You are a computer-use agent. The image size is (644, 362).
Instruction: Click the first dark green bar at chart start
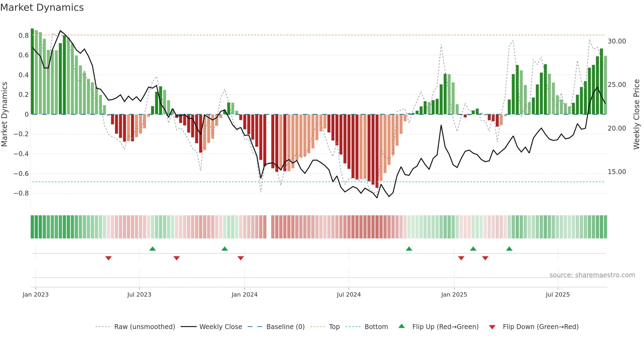tap(32, 71)
